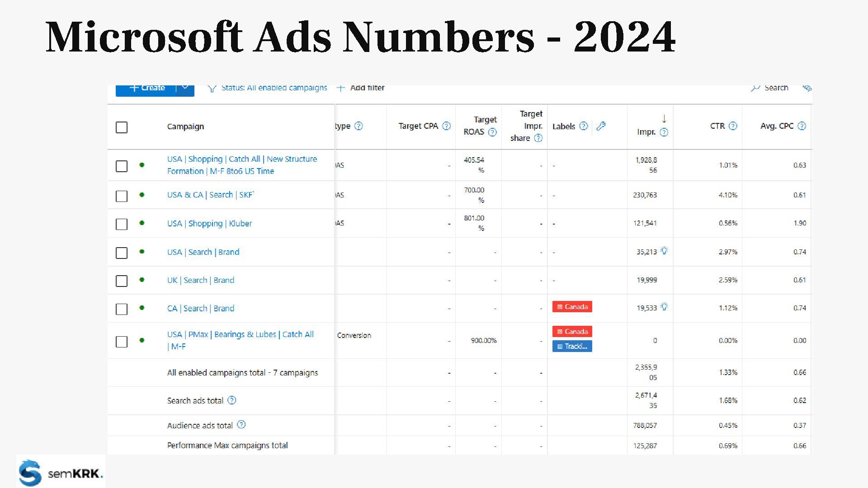Click the semKRK logo
Viewport: 868px width, 488px height.
click(61, 472)
